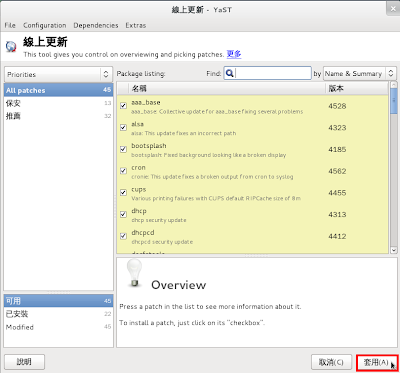The width and height of the screenshot is (400, 373).
Task: Open the Configuration menu
Action: pos(45,25)
